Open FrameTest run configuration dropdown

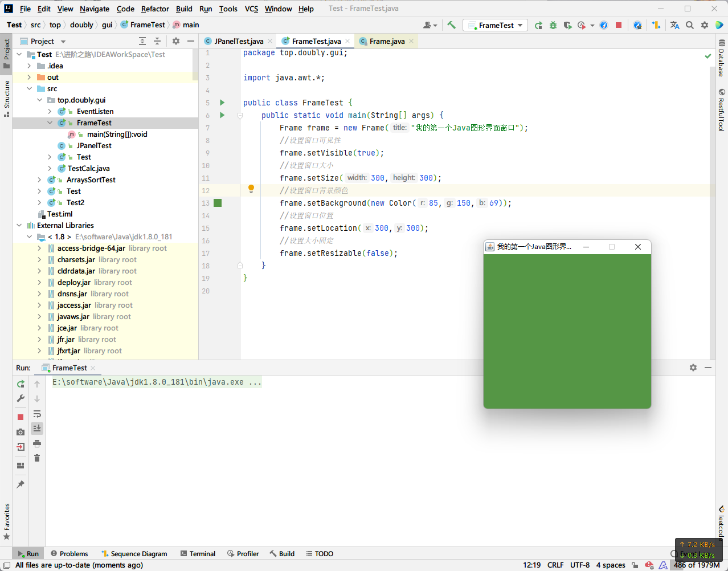pyautogui.click(x=496, y=25)
